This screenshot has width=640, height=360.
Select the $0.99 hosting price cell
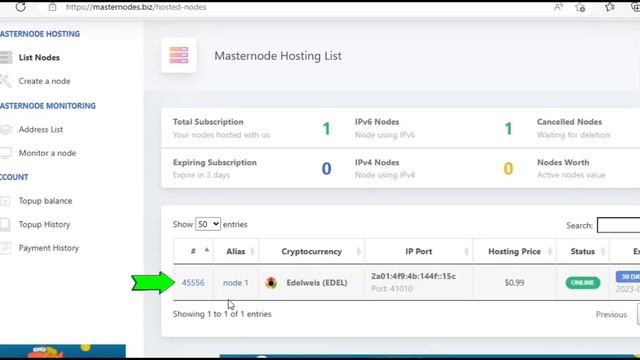(x=514, y=282)
